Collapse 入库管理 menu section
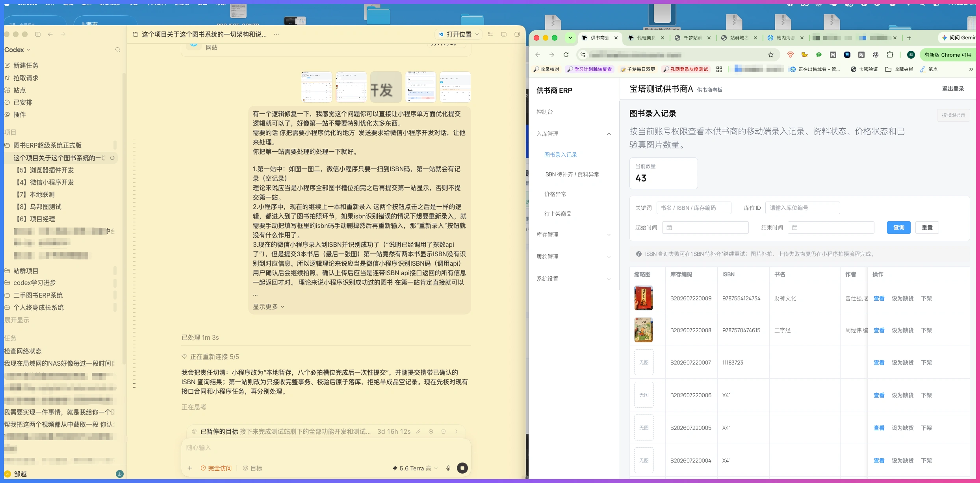The height and width of the screenshot is (483, 980). (x=574, y=134)
